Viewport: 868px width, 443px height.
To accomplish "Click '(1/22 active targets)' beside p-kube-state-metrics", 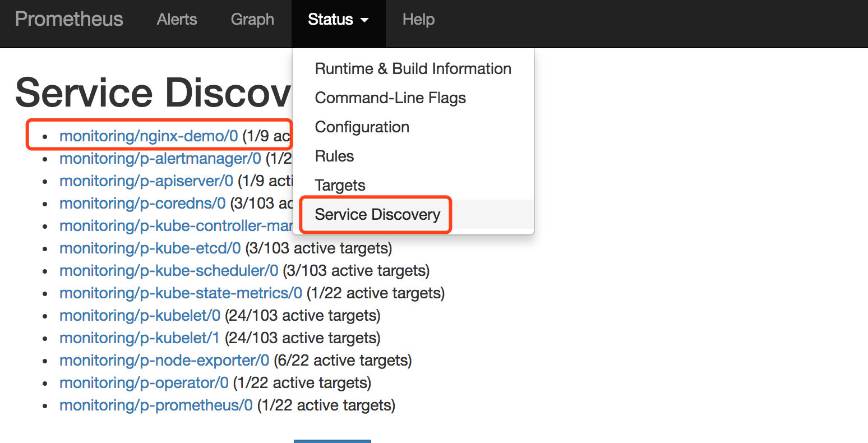I will tap(376, 293).
